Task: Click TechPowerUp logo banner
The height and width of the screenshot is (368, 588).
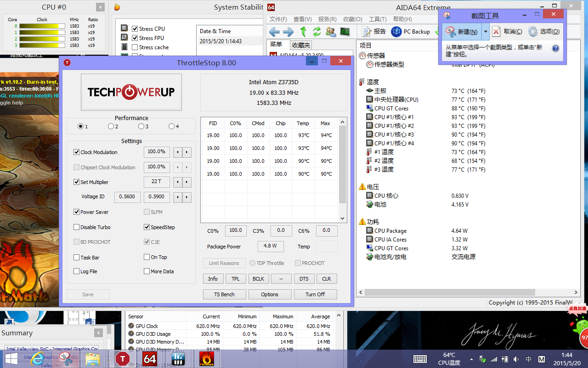Action: [x=131, y=92]
